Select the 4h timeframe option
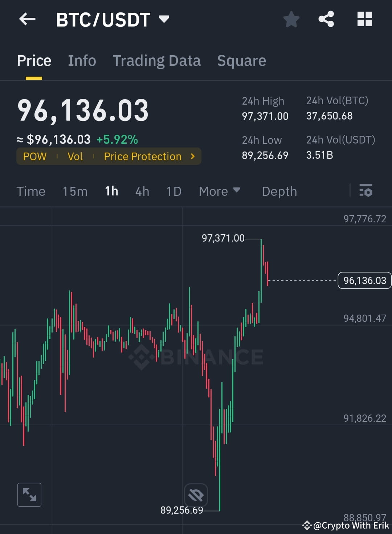The width and height of the screenshot is (392, 534). (x=142, y=191)
